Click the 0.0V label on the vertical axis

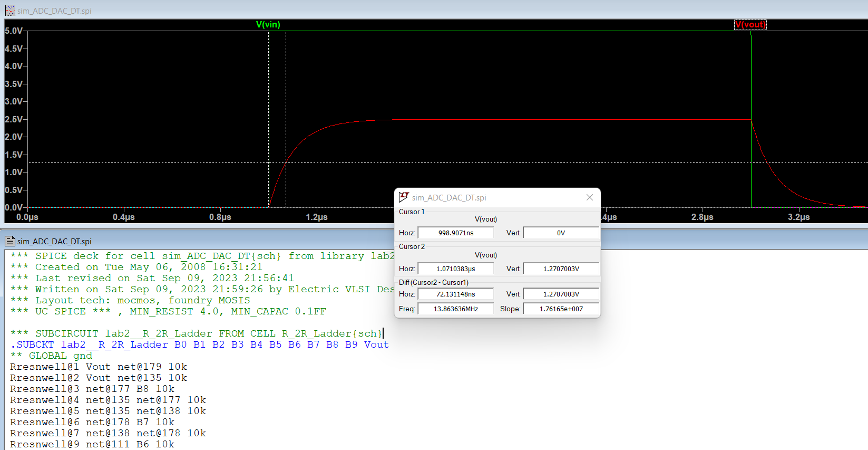[x=14, y=207]
